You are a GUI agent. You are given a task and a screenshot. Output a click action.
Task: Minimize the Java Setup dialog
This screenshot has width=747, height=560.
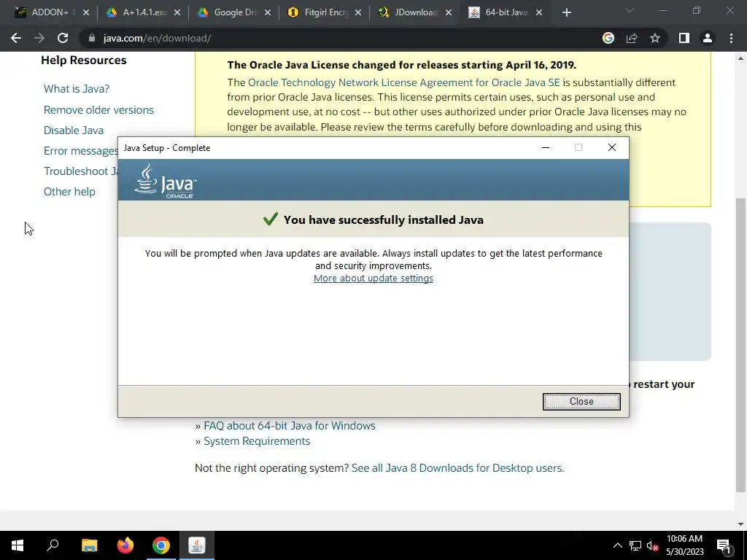pos(546,147)
